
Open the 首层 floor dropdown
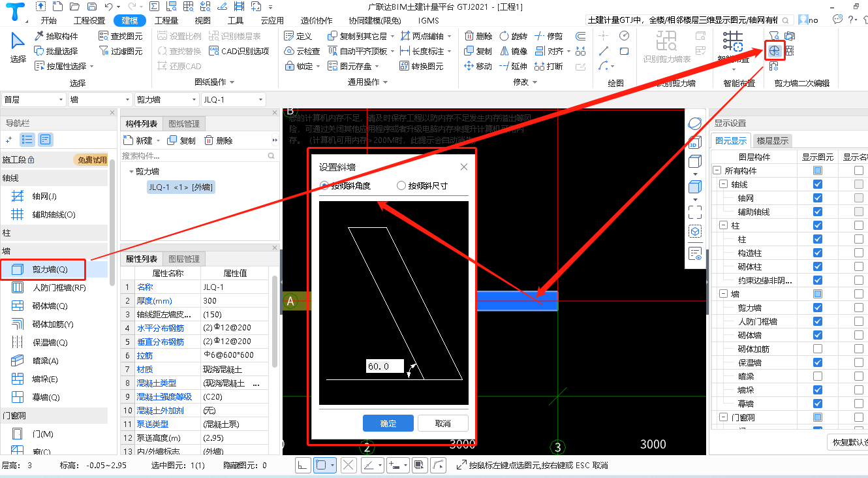(33, 99)
